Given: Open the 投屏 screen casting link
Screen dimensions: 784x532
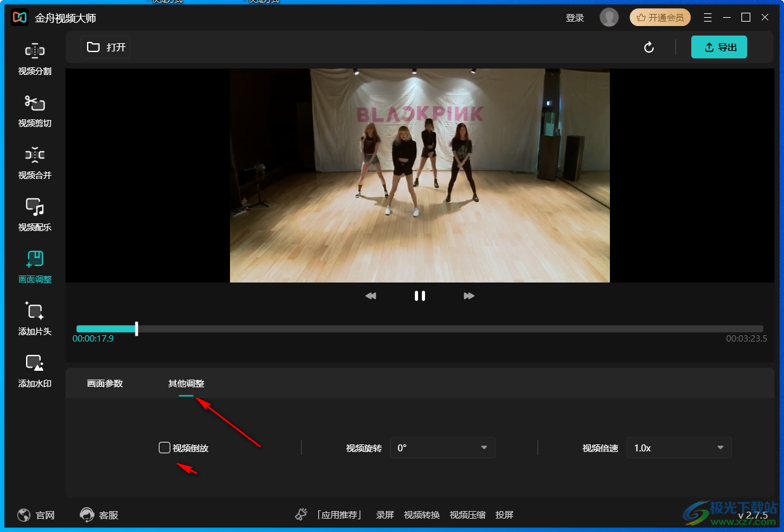Looking at the screenshot, I should [x=504, y=515].
